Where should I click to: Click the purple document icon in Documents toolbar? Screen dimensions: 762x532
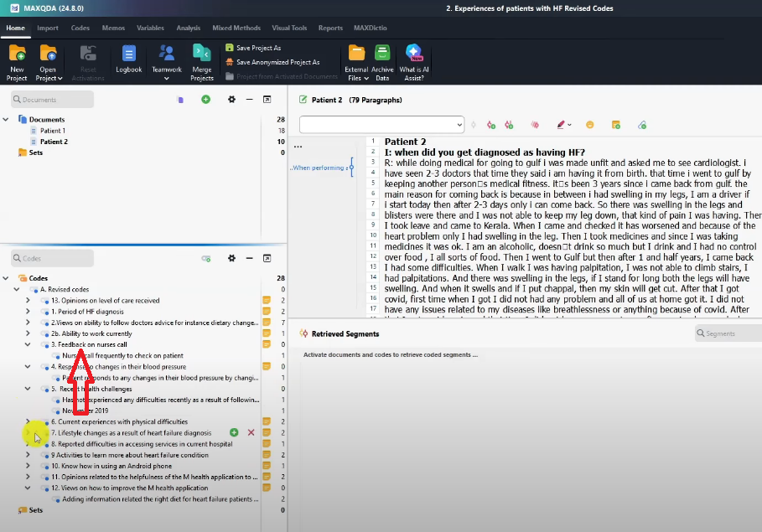pos(181,100)
